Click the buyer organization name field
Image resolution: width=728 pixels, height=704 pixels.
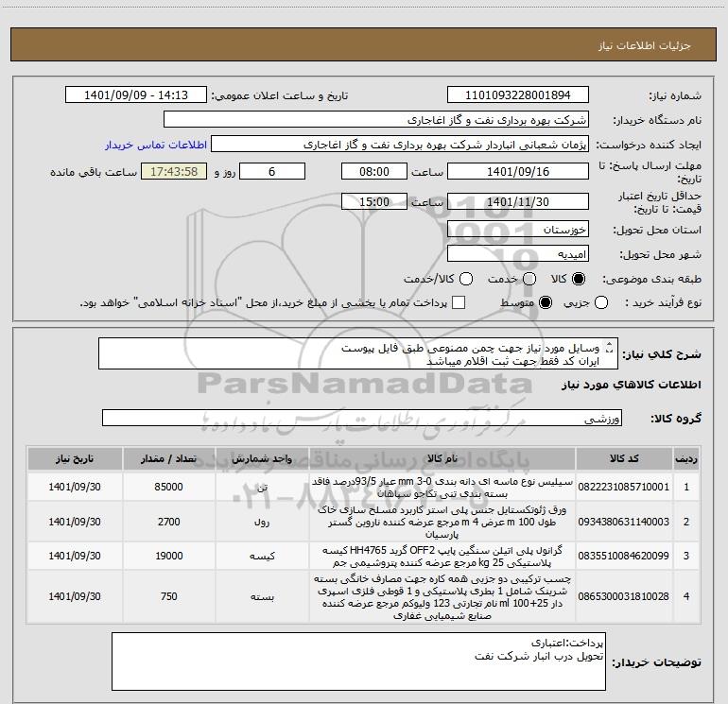(x=376, y=120)
